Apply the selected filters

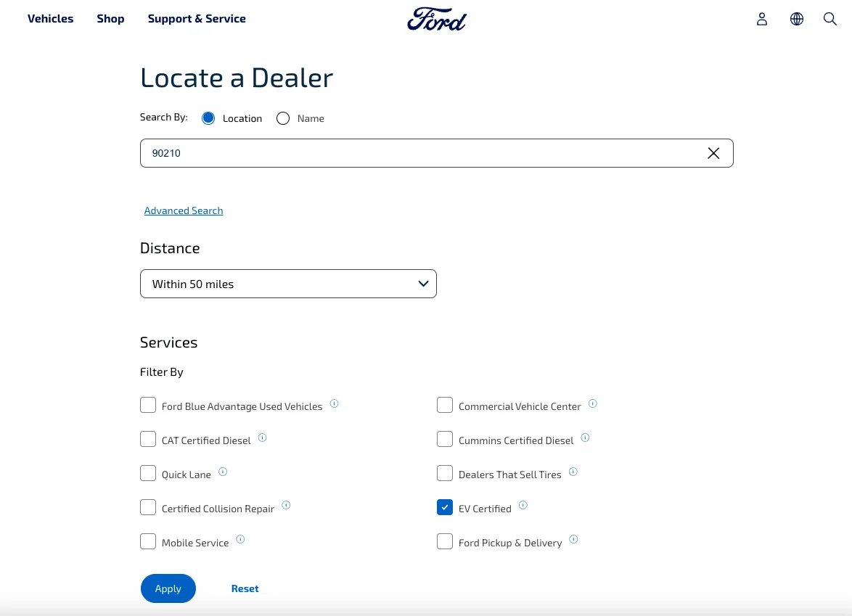[168, 588]
